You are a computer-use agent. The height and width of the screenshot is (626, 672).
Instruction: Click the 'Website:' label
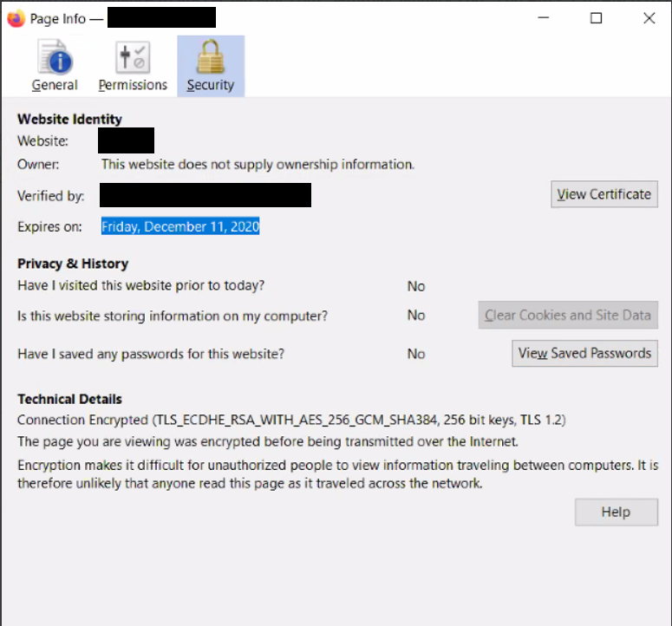click(42, 141)
